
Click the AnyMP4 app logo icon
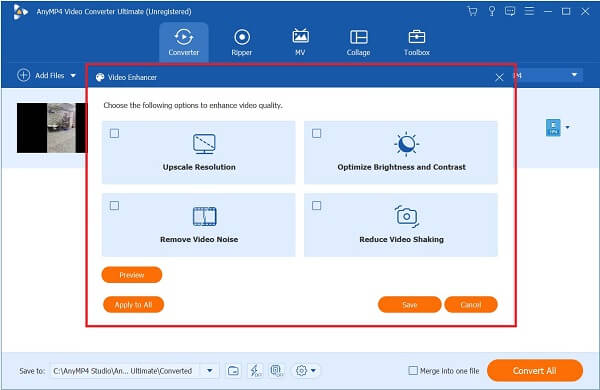pos(20,12)
